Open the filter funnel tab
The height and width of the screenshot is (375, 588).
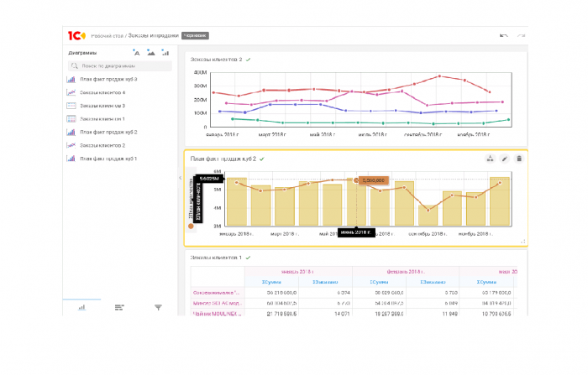(x=158, y=308)
